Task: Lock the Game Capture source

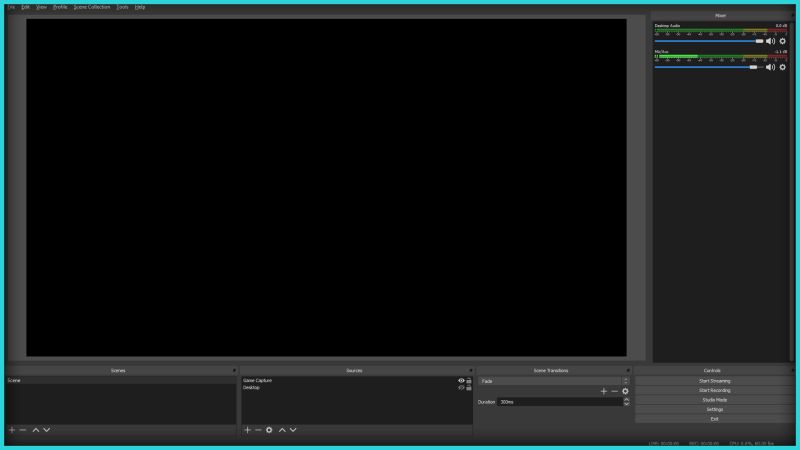Action: point(469,381)
